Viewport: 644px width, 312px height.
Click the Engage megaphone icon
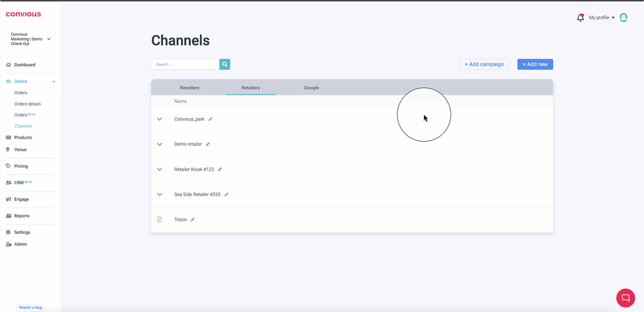(8, 199)
